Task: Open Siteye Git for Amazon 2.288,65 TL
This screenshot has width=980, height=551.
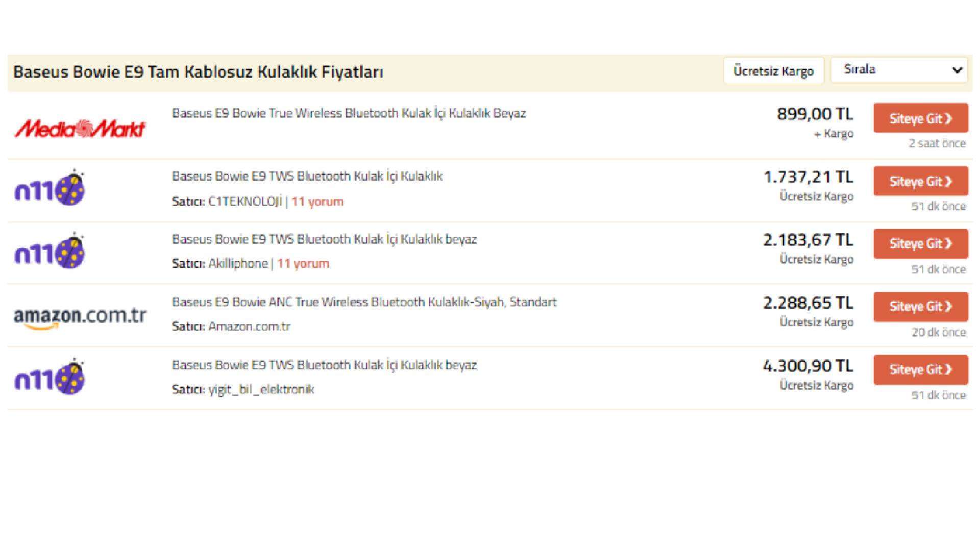Action: point(920,307)
